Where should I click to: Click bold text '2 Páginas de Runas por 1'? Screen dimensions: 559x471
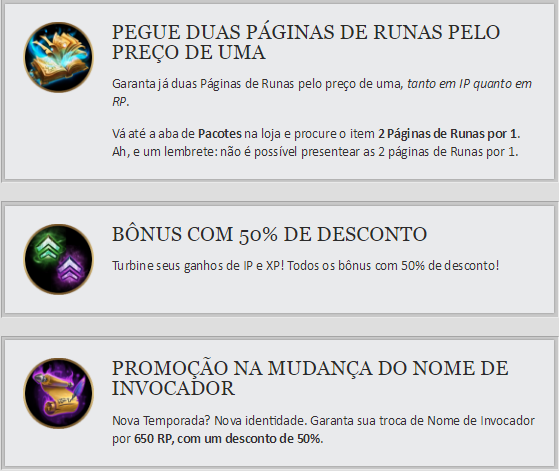coord(447,134)
